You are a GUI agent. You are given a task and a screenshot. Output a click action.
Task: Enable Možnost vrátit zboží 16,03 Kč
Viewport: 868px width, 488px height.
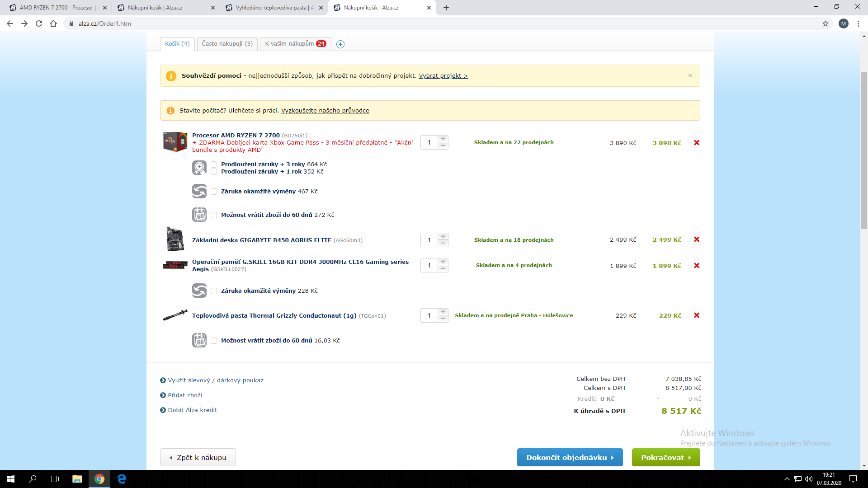[x=214, y=341]
